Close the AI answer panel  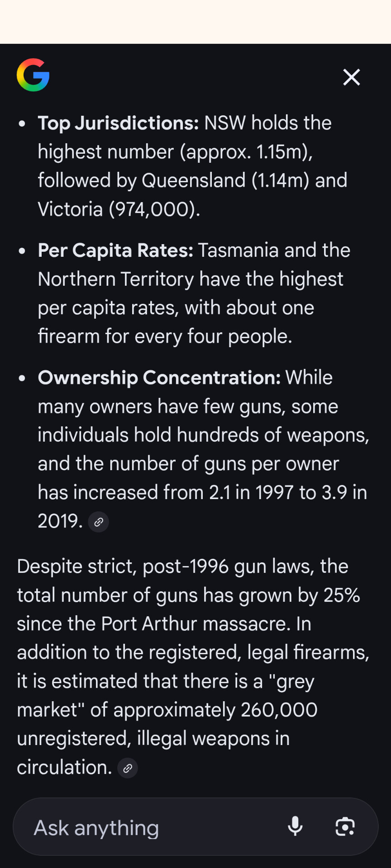[x=351, y=77]
